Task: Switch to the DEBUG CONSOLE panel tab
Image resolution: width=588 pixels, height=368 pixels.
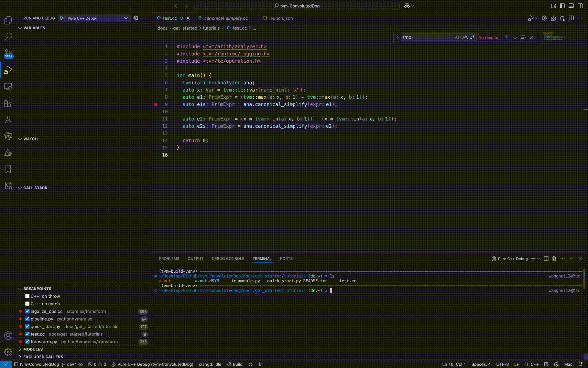Action: tap(228, 259)
